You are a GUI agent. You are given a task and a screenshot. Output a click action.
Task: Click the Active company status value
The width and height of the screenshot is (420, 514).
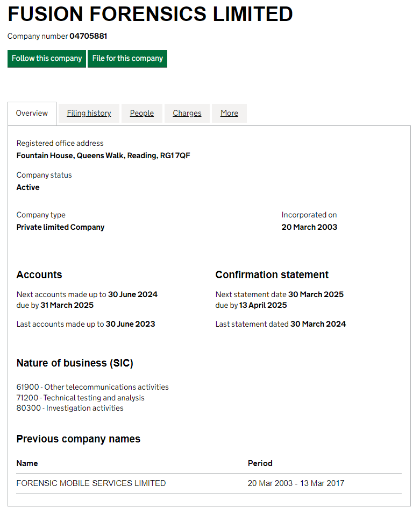[28, 187]
